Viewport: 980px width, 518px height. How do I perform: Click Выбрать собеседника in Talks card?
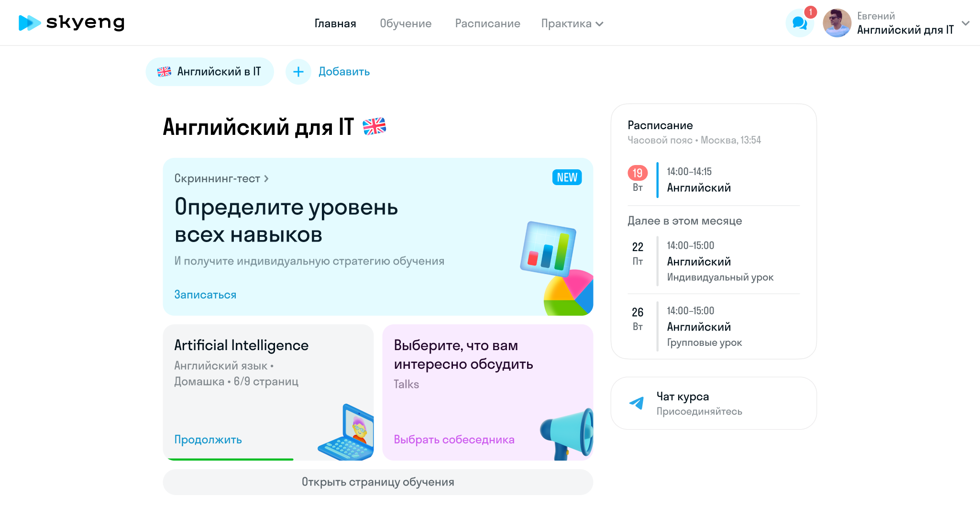coord(453,439)
